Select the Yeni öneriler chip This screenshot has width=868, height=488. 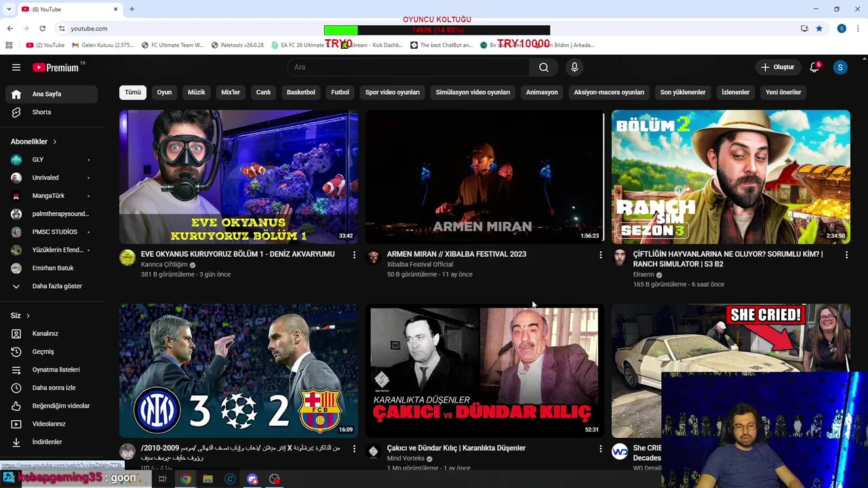783,92
